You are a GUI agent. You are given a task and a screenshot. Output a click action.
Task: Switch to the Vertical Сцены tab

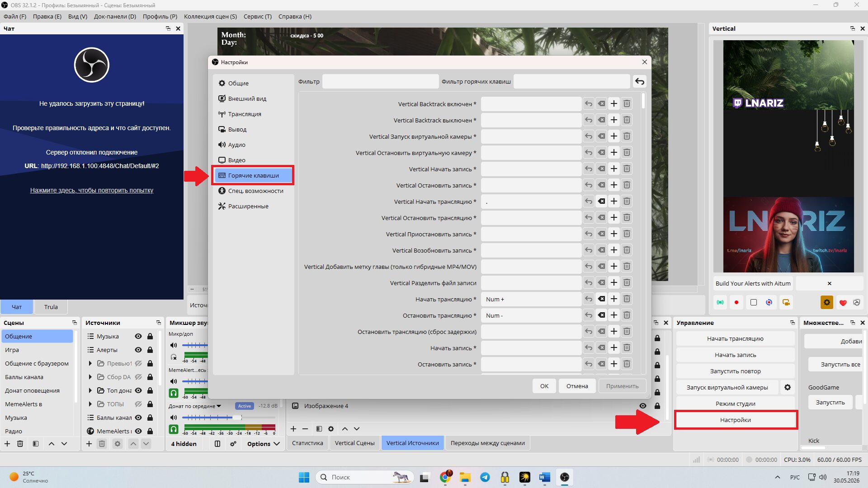[x=354, y=443]
